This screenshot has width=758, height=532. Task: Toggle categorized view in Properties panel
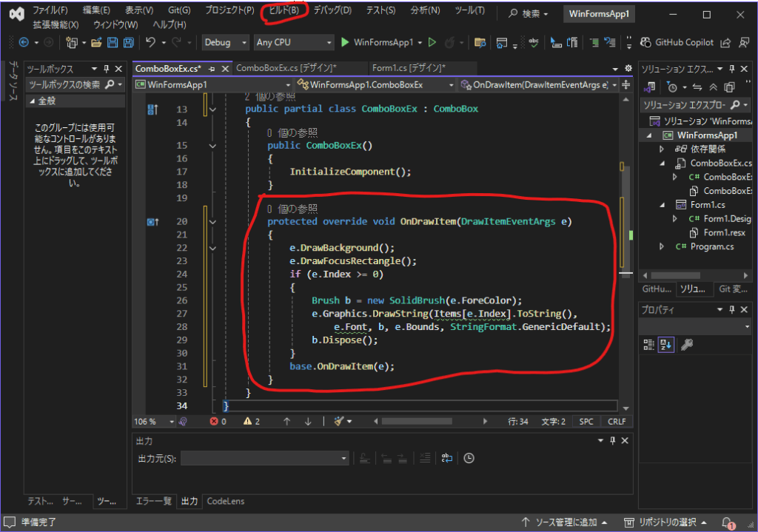[x=649, y=344]
